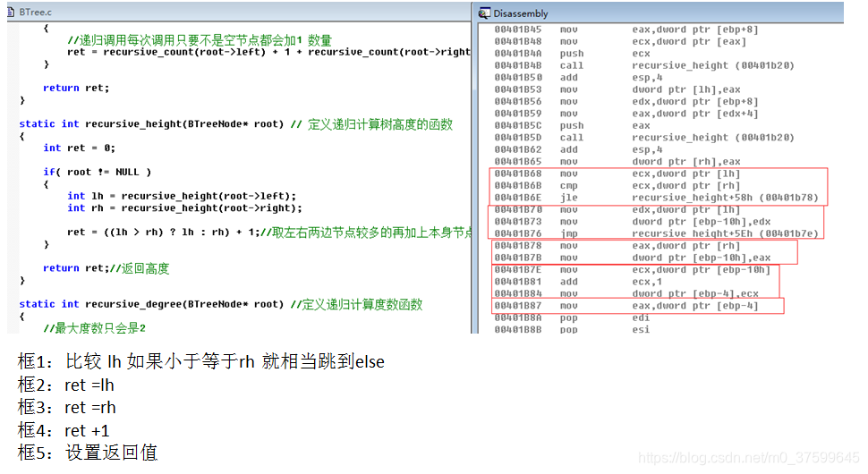Click the 'mov dword ptr [rh],eax' row

(617, 162)
